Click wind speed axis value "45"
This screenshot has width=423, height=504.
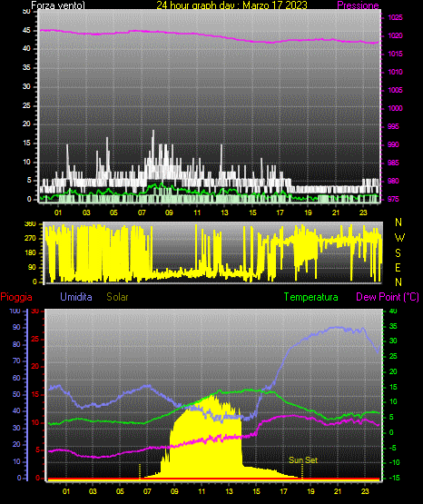click(x=26, y=31)
